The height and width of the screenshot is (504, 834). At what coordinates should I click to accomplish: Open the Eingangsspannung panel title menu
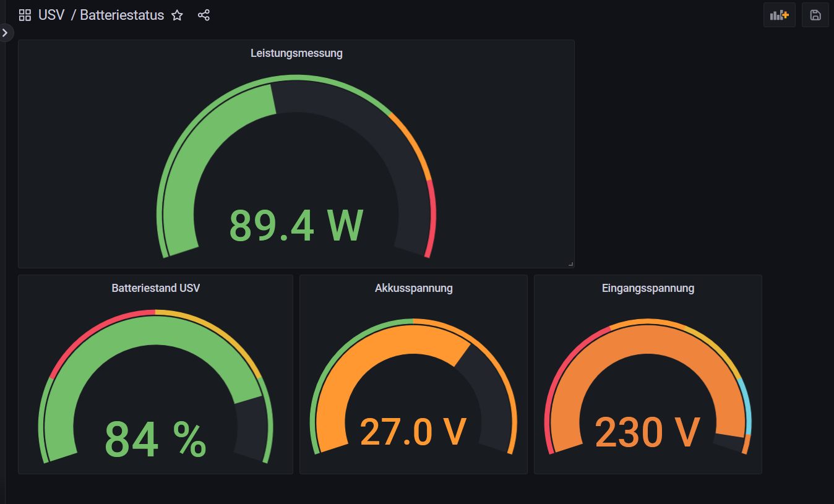(x=648, y=288)
